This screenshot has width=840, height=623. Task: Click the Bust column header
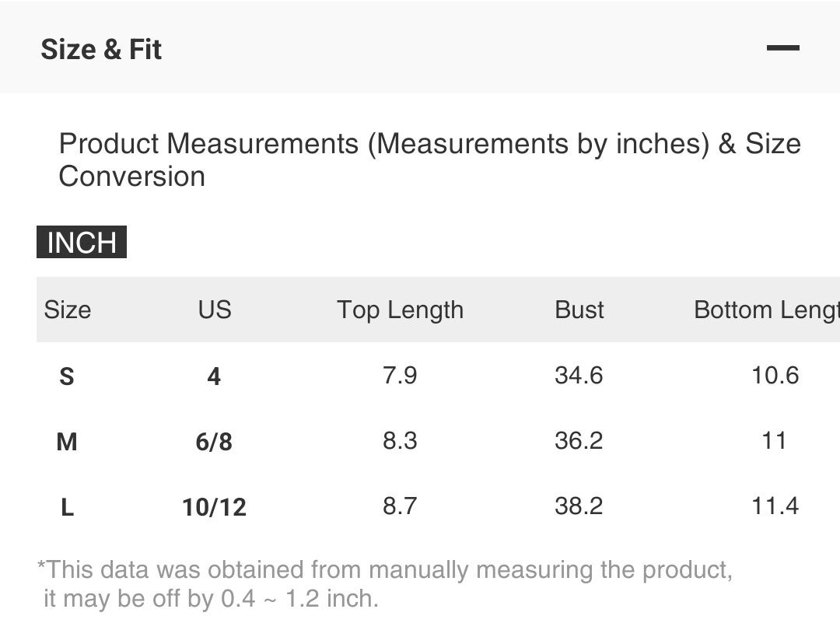click(x=579, y=310)
